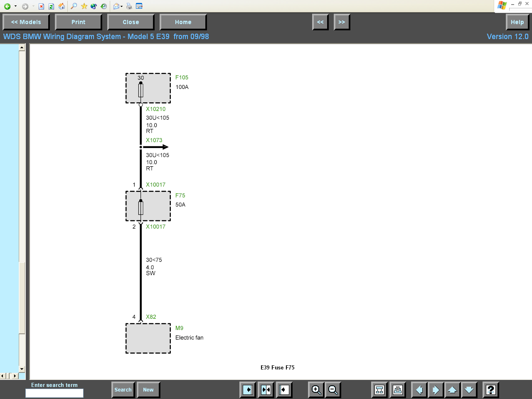The width and height of the screenshot is (532, 399).
Task: Click the browser Back arrow icon
Action: (x=7, y=6)
